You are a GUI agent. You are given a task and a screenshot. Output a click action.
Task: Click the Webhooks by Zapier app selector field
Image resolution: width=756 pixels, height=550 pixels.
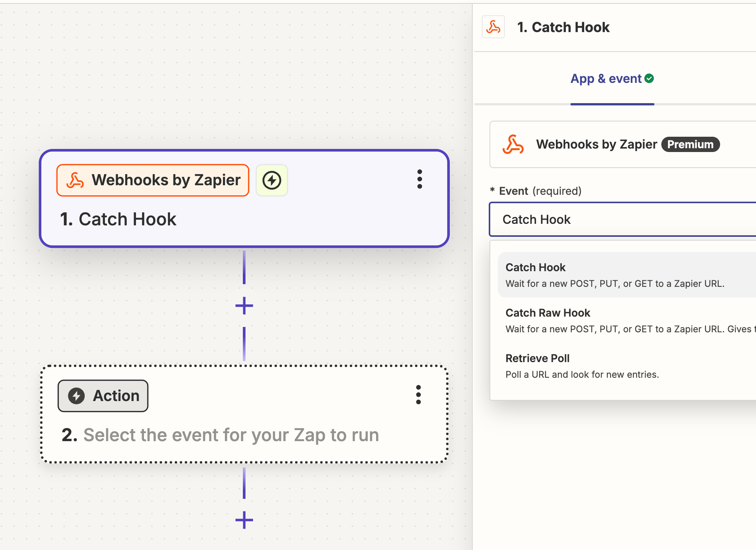tap(623, 144)
